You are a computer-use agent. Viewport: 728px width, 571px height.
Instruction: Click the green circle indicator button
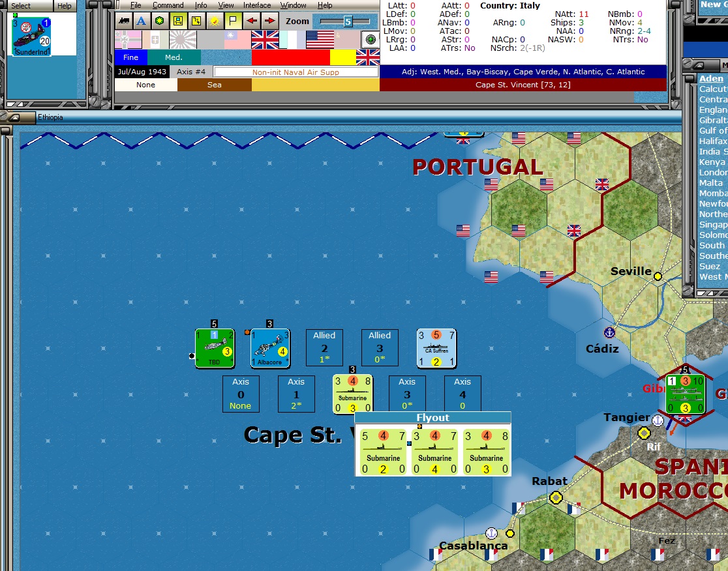coord(371,39)
